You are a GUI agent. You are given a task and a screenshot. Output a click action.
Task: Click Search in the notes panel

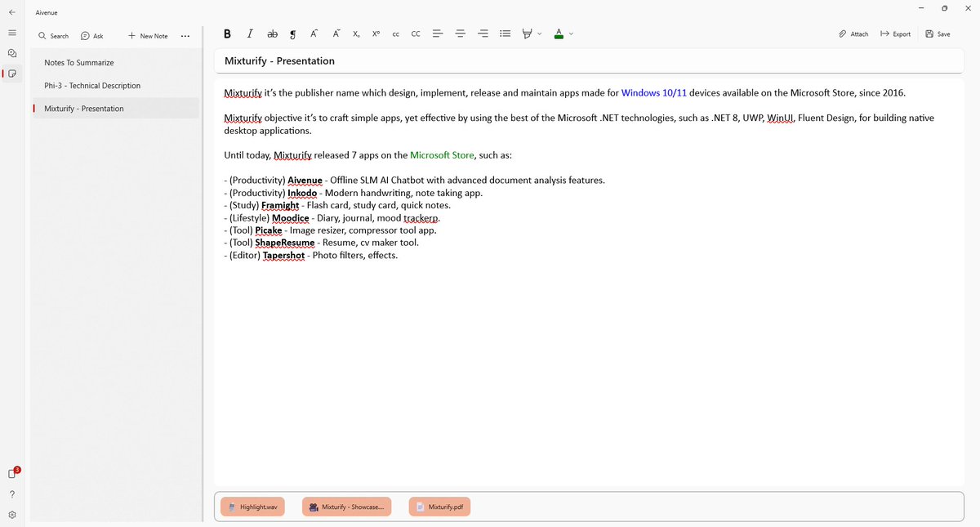tap(54, 36)
